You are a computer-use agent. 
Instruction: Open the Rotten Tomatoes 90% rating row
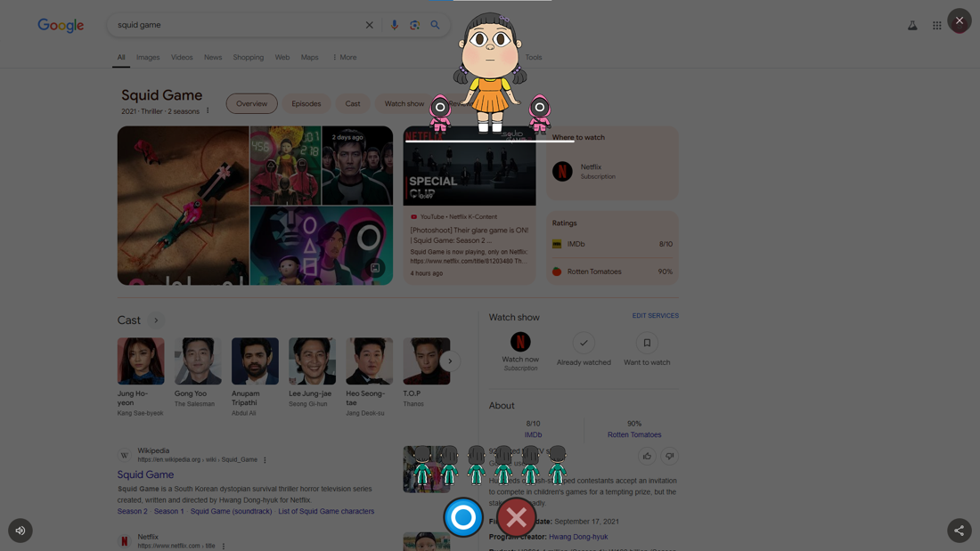pos(612,271)
